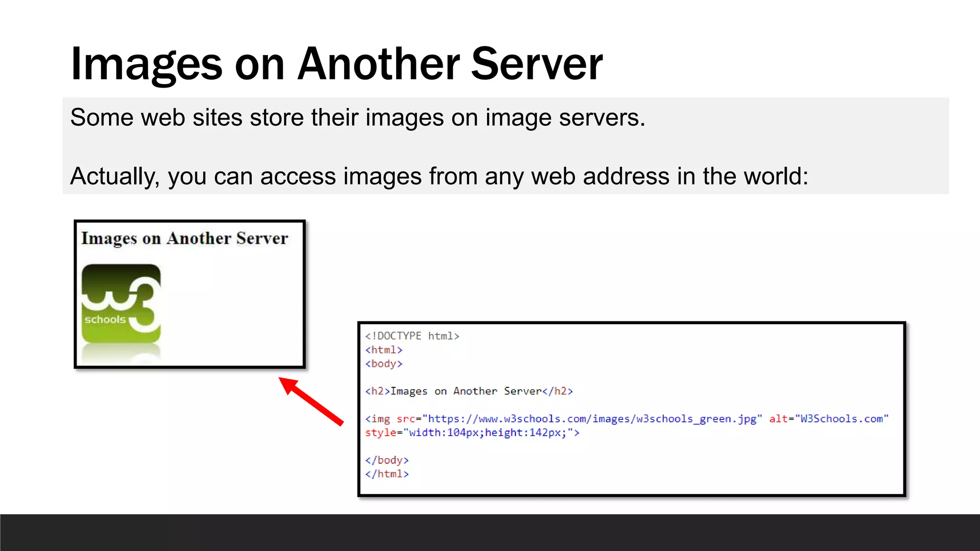Click the heading inside the browser preview
The width and height of the screenshot is (980, 551).
point(185,238)
